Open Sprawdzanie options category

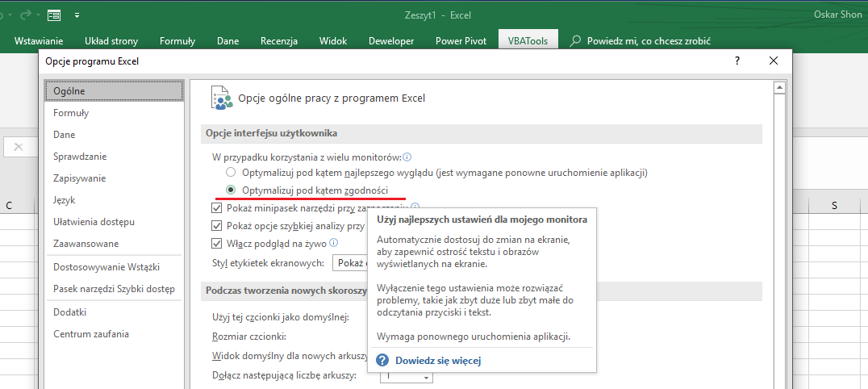pos(114,157)
